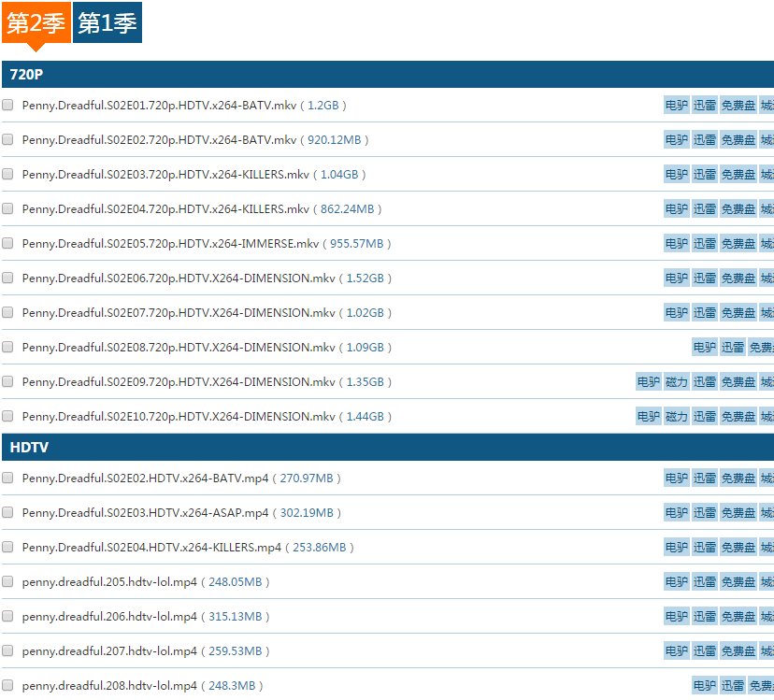
Task: Click the 720P section header bar
Action: pyautogui.click(x=387, y=75)
